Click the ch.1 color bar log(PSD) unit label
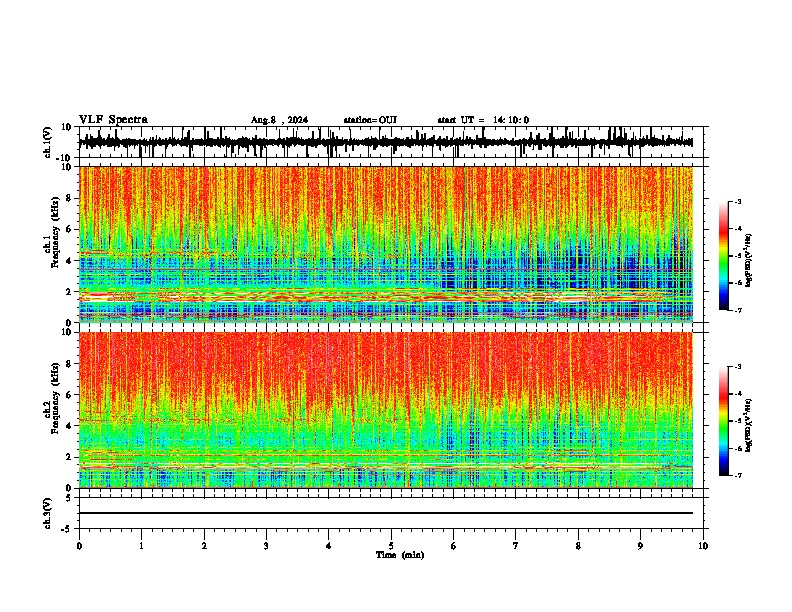The height and width of the screenshot is (612, 792). 749,261
